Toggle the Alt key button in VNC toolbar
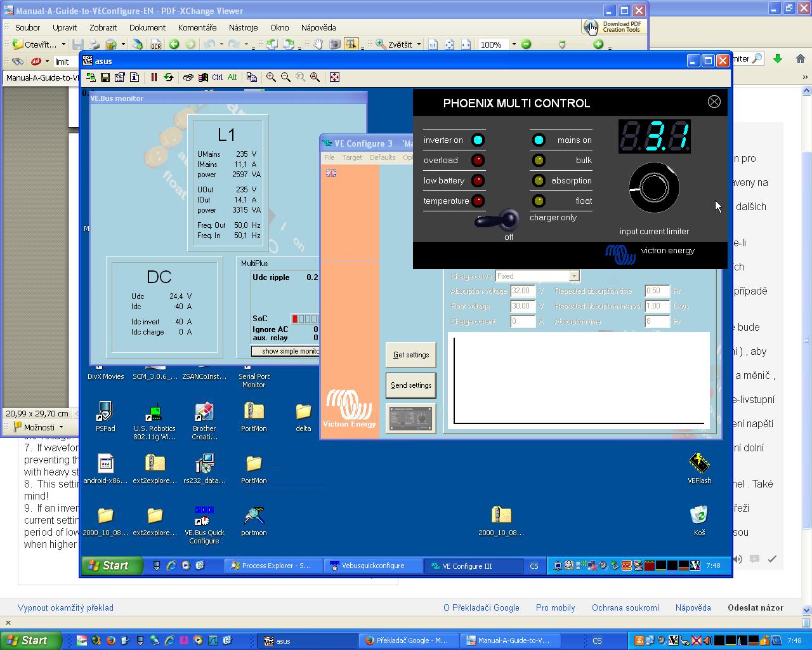Viewport: 812px width, 650px height. [232, 77]
